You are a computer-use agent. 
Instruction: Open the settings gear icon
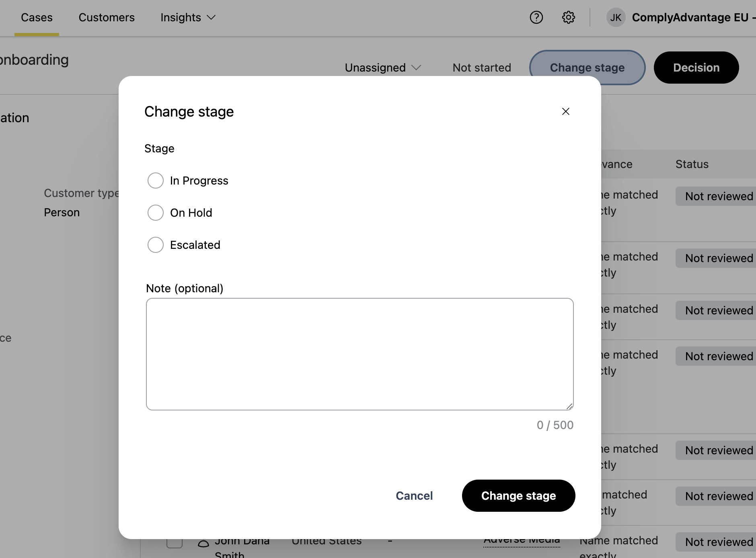568,17
